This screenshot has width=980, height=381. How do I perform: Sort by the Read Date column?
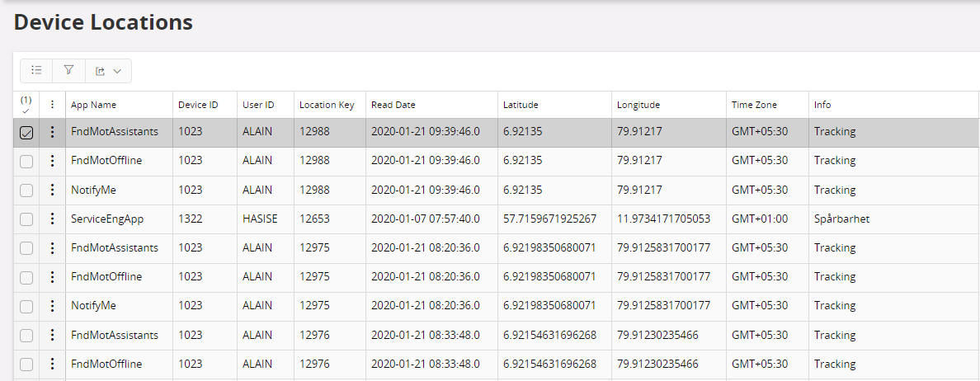click(393, 105)
